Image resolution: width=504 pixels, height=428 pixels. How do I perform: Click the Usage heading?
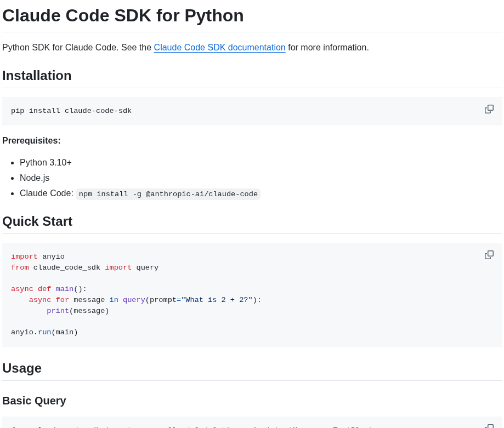(x=22, y=368)
